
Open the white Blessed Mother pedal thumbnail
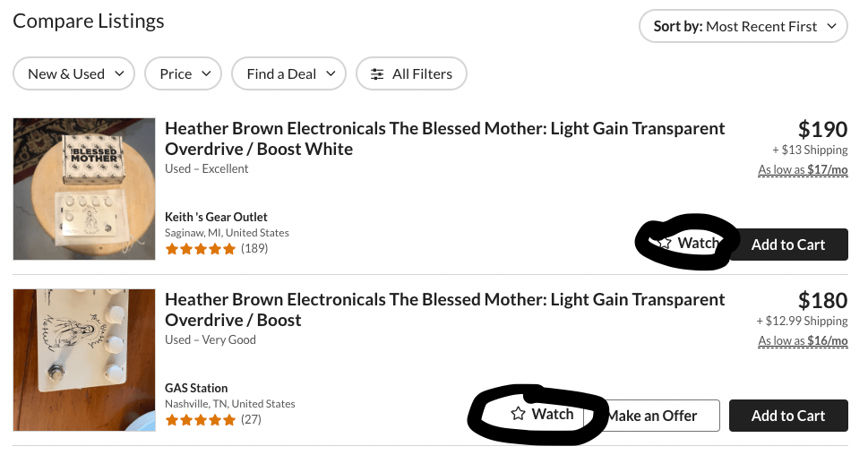tap(84, 189)
